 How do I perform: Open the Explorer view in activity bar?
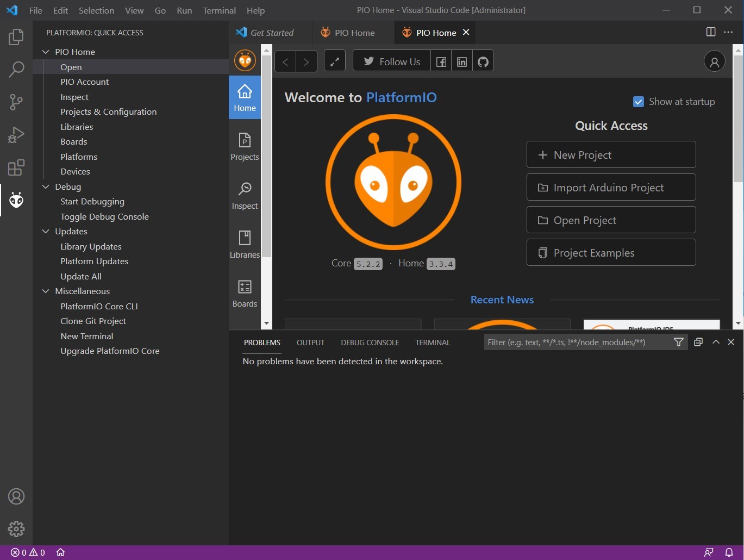click(x=16, y=37)
